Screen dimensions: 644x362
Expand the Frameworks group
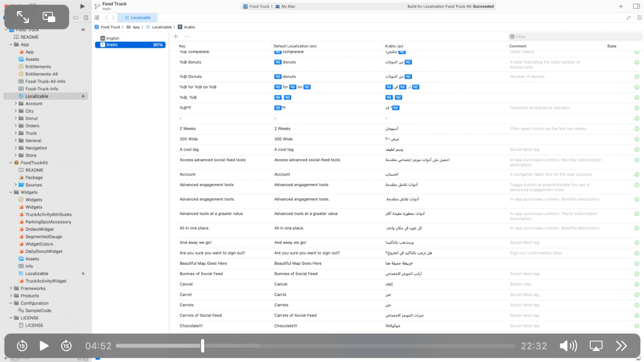(x=11, y=288)
